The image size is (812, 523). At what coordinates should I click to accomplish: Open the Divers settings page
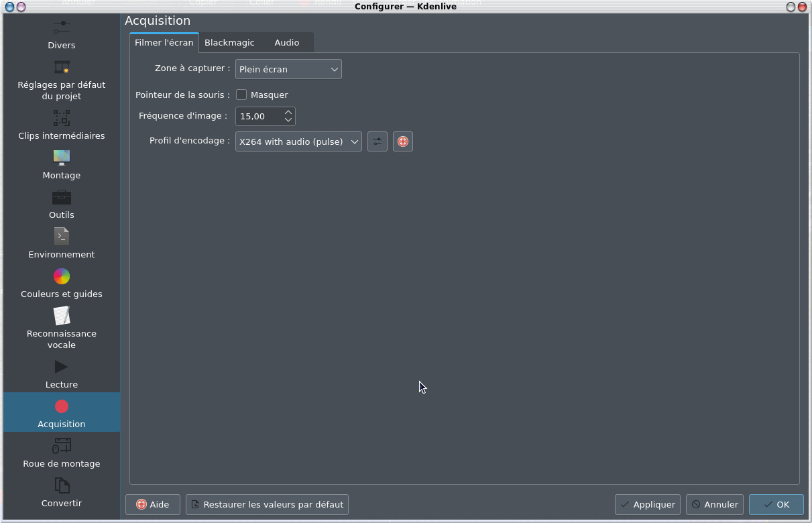(62, 34)
